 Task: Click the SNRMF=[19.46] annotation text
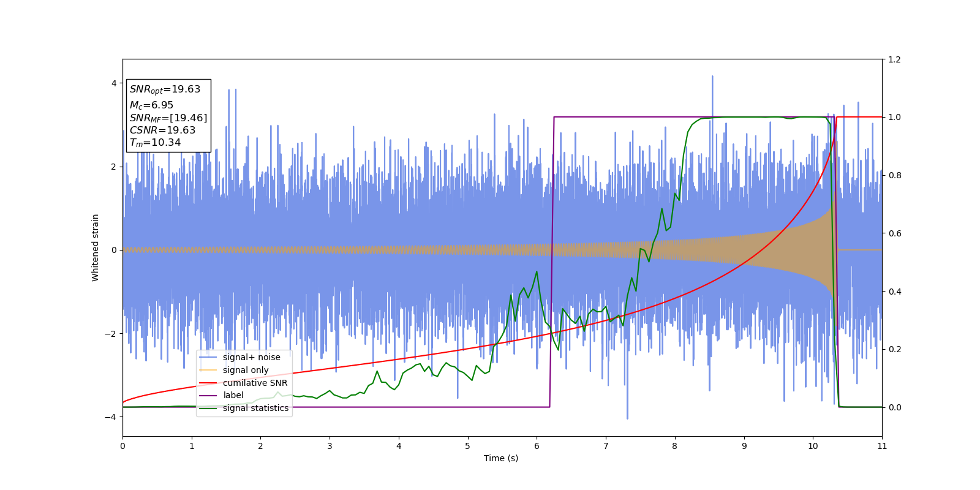tap(168, 118)
